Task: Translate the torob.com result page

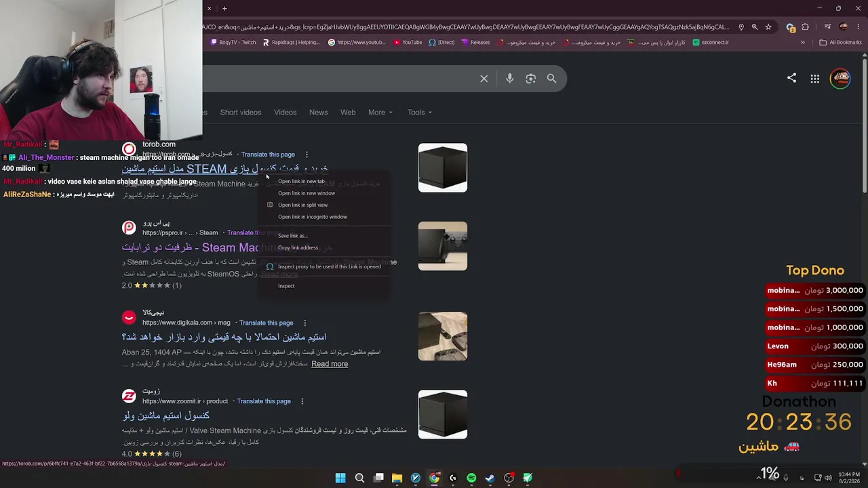Action: (268, 155)
